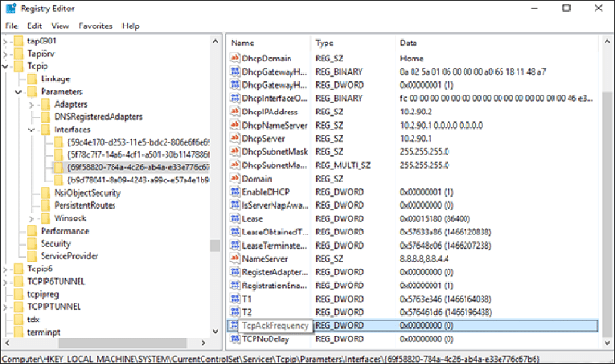The height and width of the screenshot is (364, 615).
Task: Click the Domain string value icon
Action: [x=235, y=178]
